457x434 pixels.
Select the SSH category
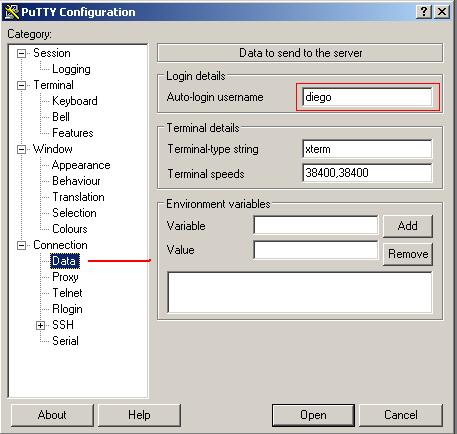(x=63, y=325)
